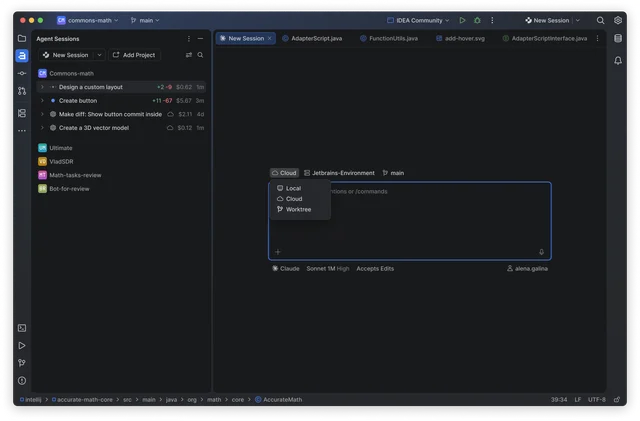This screenshot has height=421, width=640.
Task: Open Jetbrains-Environment selector
Action: click(339, 173)
